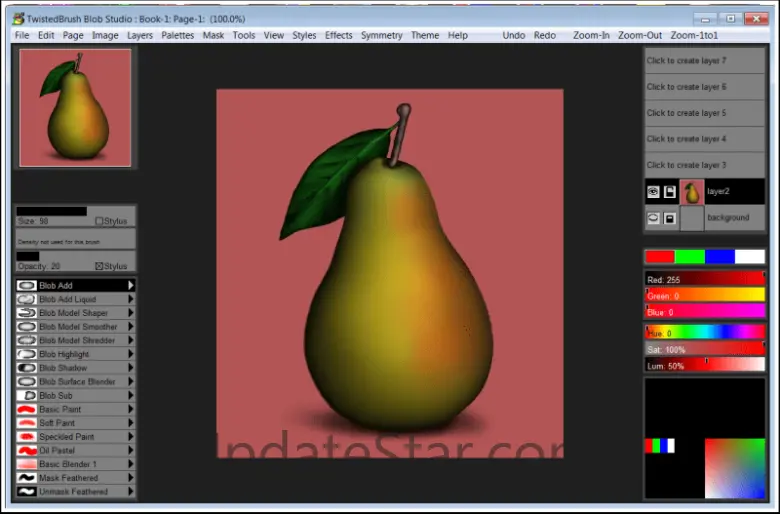The height and width of the screenshot is (514, 780).
Task: Select the Blob Add Liquid brush icon
Action: (x=27, y=299)
